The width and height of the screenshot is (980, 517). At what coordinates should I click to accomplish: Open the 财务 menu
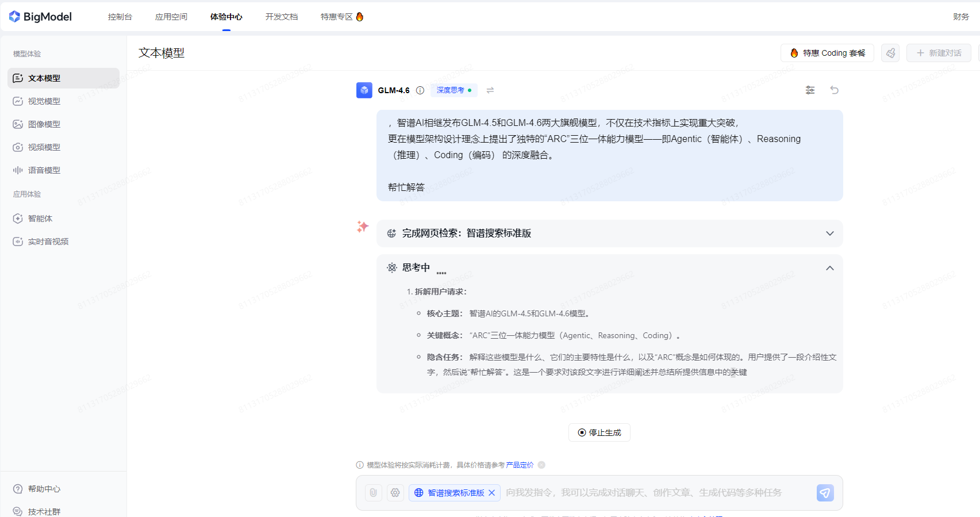(x=961, y=17)
